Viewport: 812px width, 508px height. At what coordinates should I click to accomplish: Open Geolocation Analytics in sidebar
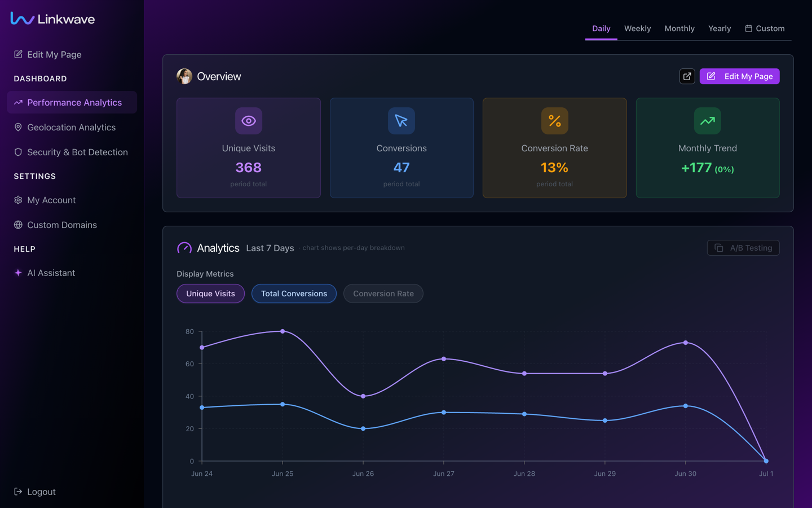coord(72,127)
